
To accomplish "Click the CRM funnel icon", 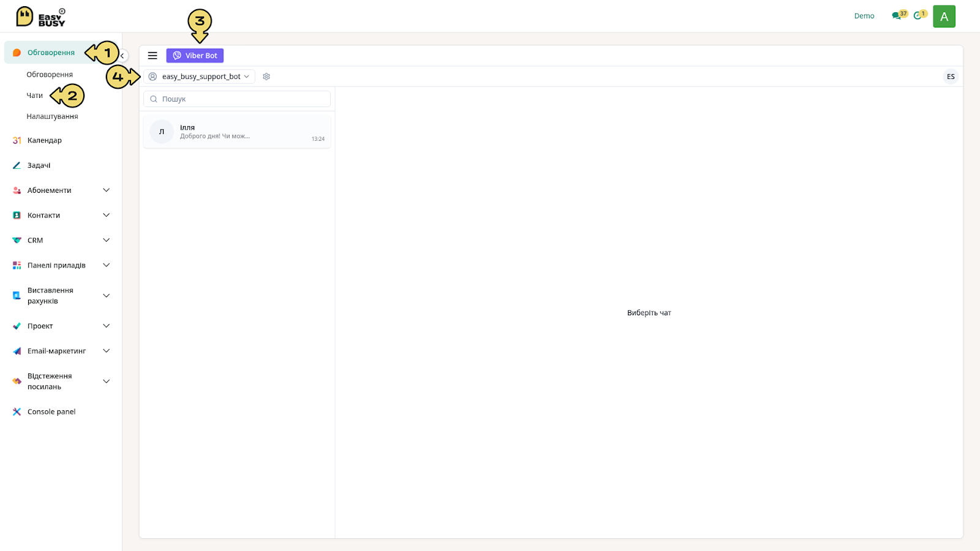I will click(x=17, y=241).
